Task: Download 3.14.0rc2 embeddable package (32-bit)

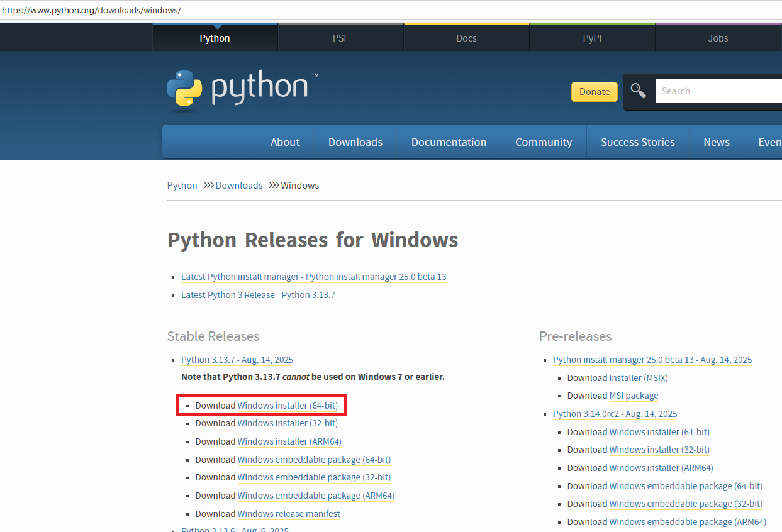Action: (x=686, y=504)
